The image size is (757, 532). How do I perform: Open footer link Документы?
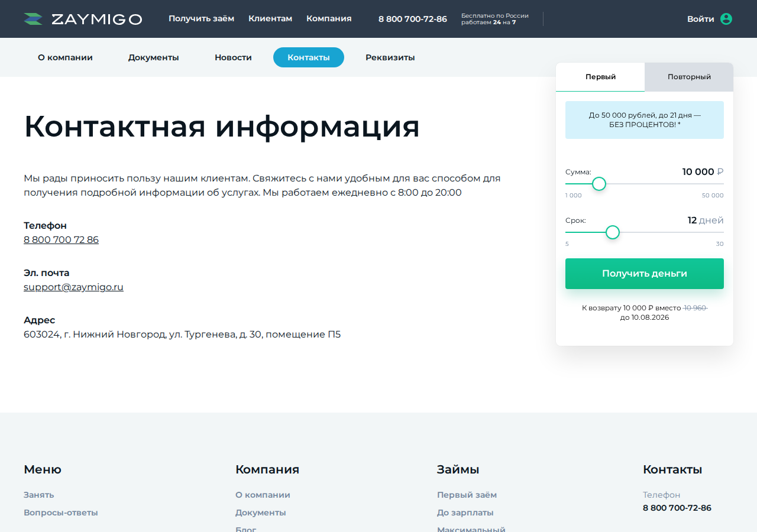point(261,512)
